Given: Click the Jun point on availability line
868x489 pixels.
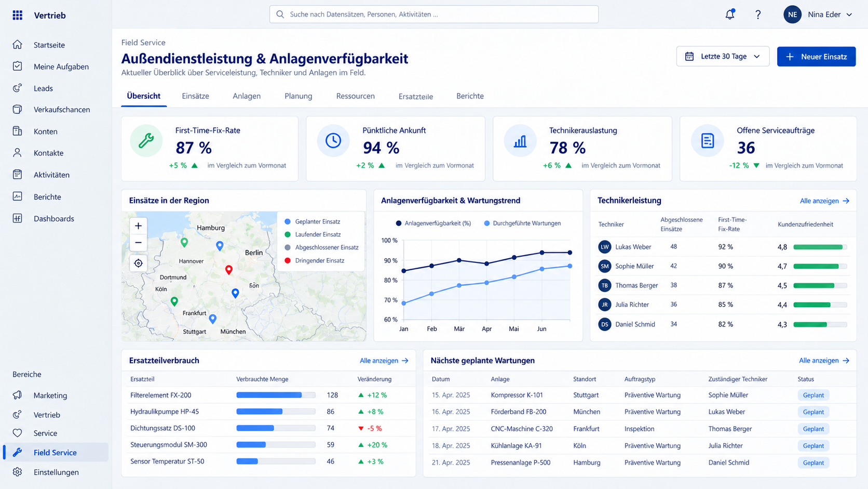Looking at the screenshot, I should click(x=542, y=253).
